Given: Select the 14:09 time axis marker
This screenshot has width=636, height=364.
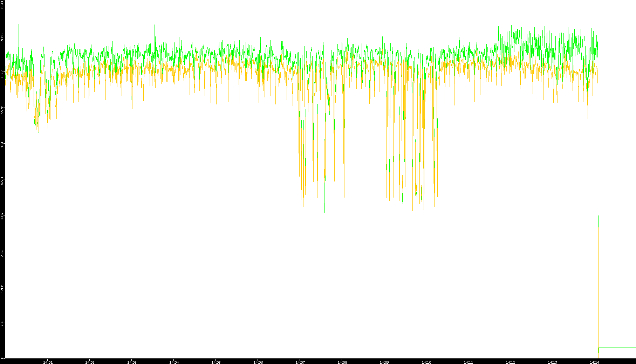Looking at the screenshot, I should point(384,362).
